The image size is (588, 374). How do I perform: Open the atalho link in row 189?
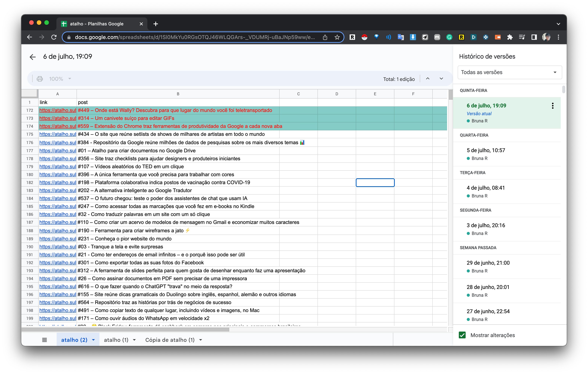58,239
